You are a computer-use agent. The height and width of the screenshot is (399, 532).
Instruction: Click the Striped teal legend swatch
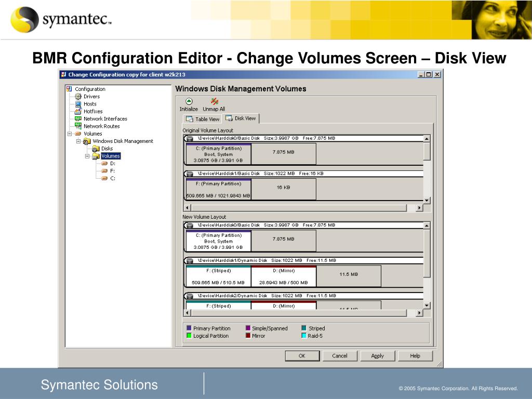(304, 328)
